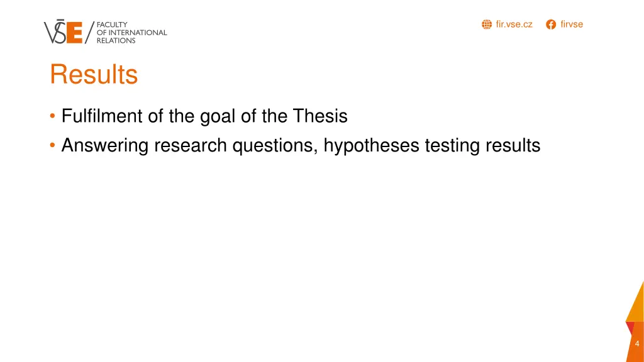Click the large orange corner triangle

coord(635,302)
